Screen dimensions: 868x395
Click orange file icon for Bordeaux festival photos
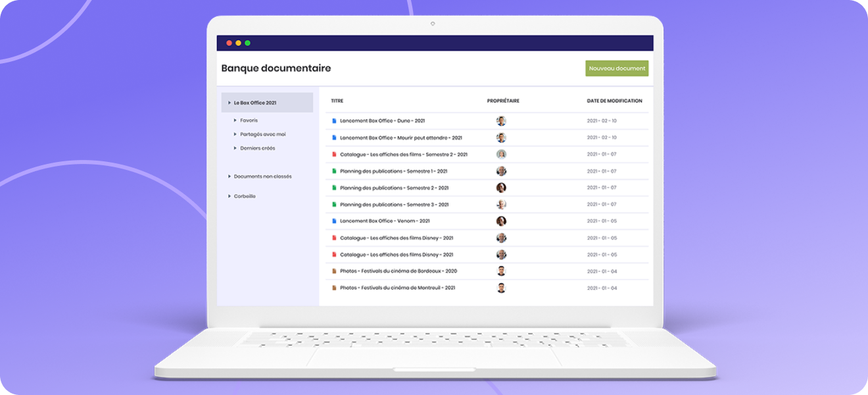click(x=334, y=271)
